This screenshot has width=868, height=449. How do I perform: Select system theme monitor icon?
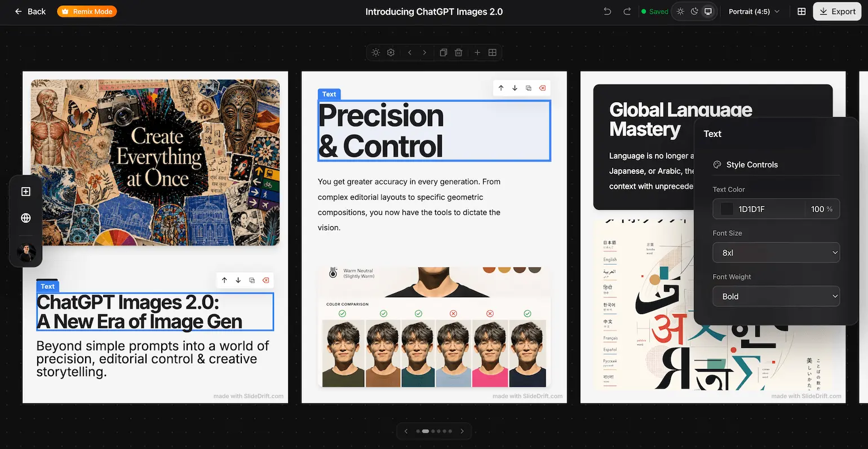pos(708,11)
